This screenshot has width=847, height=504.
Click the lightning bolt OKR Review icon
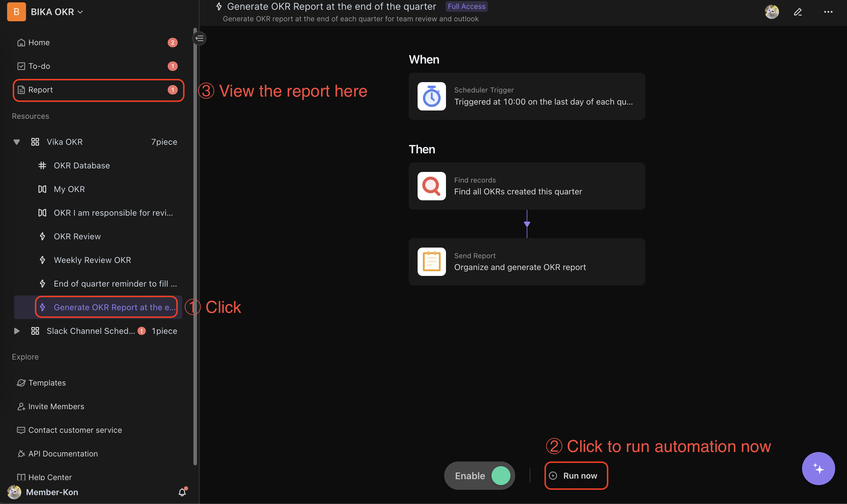tap(43, 236)
